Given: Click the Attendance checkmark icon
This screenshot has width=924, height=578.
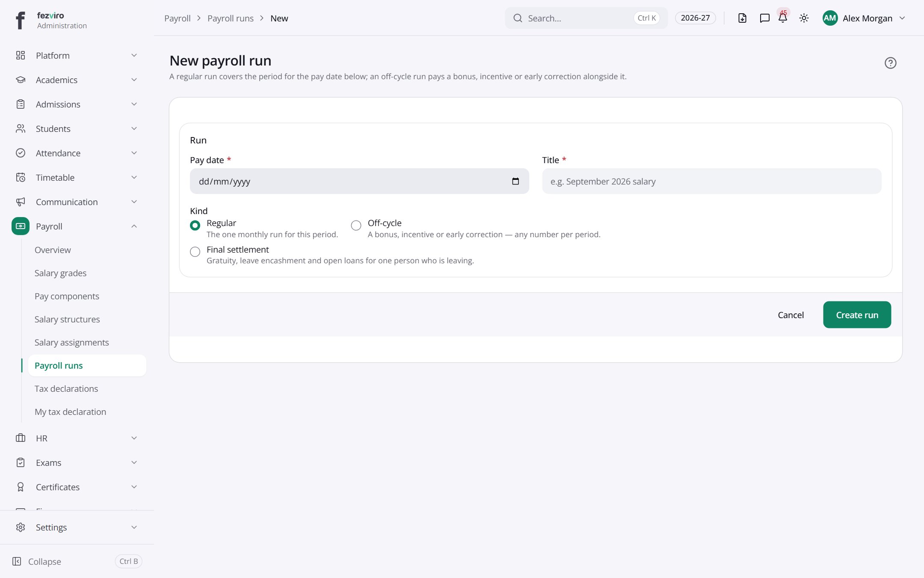Looking at the screenshot, I should (x=21, y=153).
